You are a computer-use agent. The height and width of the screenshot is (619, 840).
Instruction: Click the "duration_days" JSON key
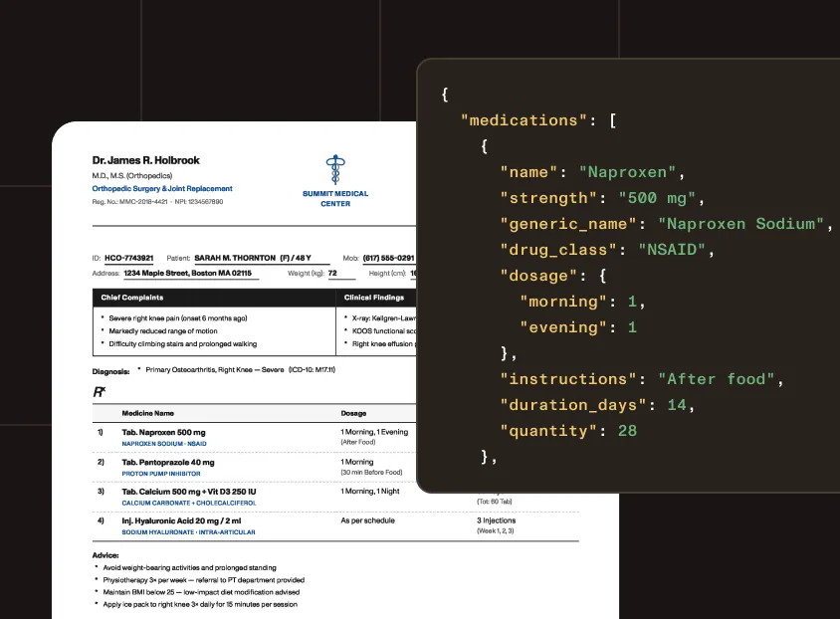[x=572, y=405]
